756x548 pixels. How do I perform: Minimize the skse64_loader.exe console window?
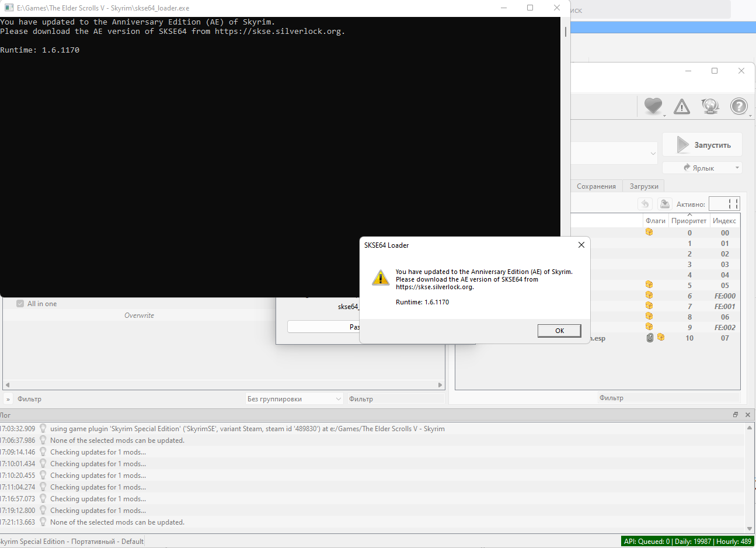(503, 8)
